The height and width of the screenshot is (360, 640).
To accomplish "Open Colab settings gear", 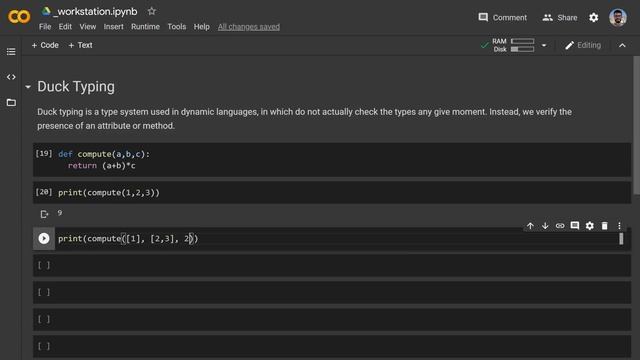I will [593, 18].
